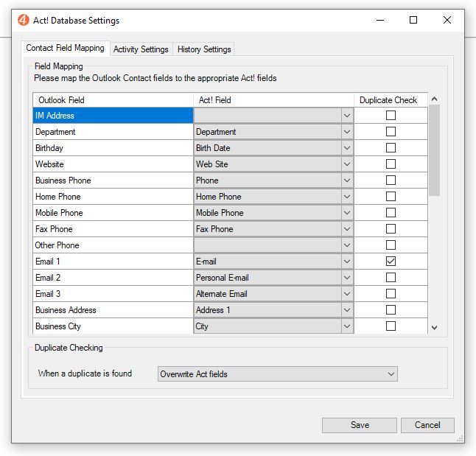476x456 pixels.
Task: Select the Website Outlook field cell
Action: [x=113, y=164]
